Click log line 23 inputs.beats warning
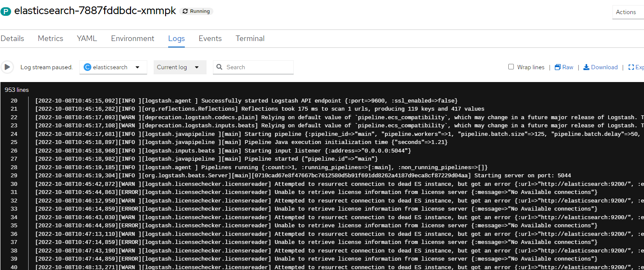 tap(339, 126)
